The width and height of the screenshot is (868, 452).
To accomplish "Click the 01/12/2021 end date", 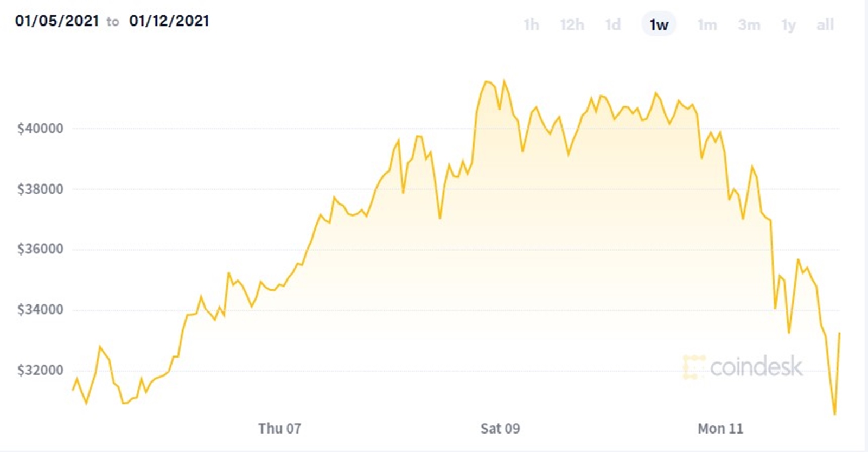I will coord(169,21).
